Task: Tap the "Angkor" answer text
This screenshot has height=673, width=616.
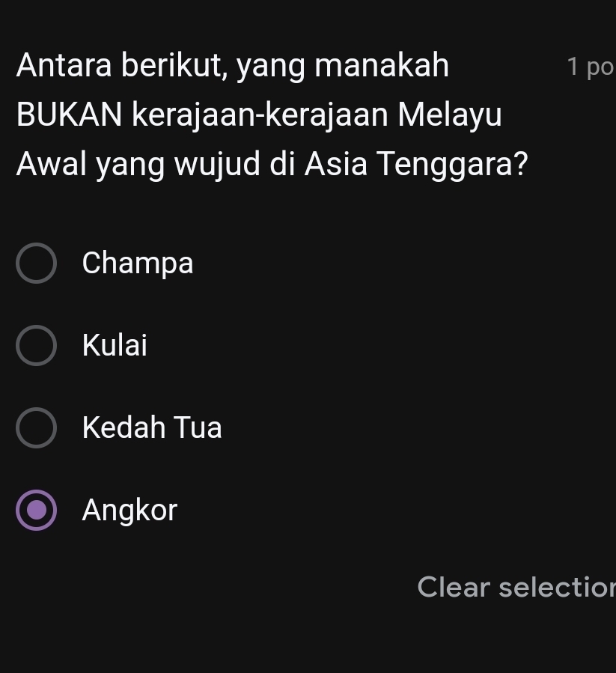Action: pos(129,511)
